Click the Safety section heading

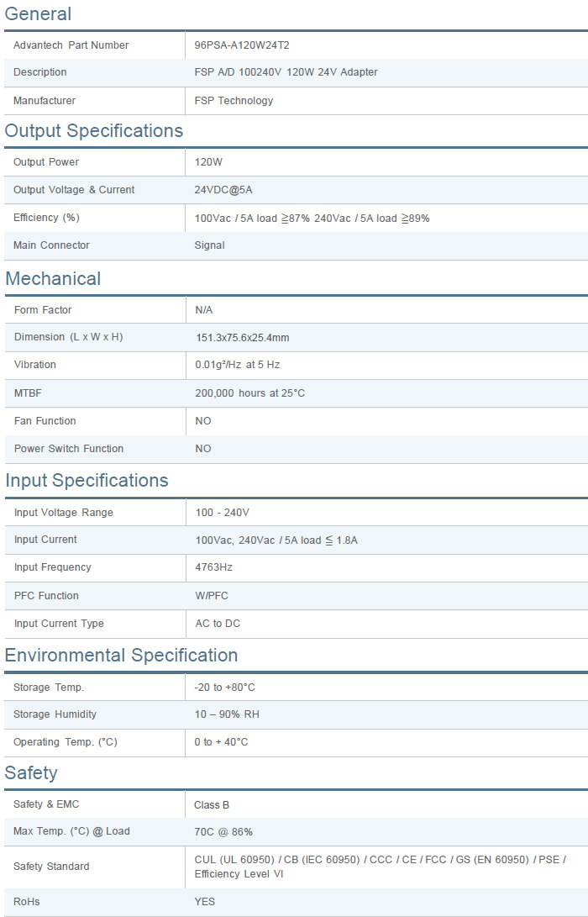(x=31, y=773)
